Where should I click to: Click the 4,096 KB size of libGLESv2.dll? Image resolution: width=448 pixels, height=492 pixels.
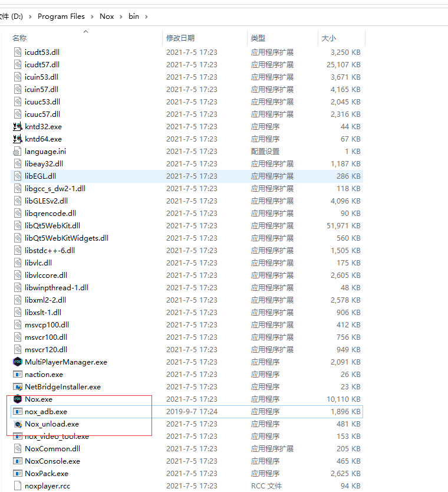coord(345,201)
